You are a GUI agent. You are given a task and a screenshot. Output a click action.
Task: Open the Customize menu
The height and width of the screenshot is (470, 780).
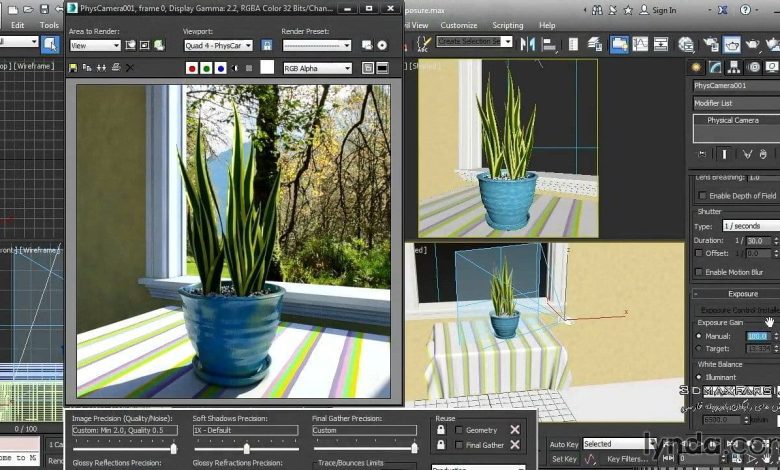[x=459, y=25]
